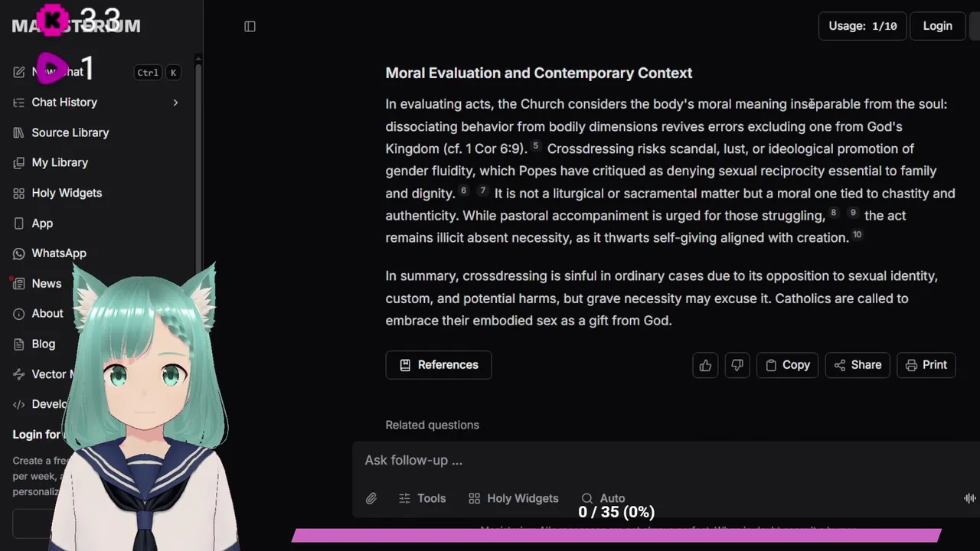The image size is (980, 551).
Task: Click the paperclip attachment icon
Action: [x=371, y=498]
